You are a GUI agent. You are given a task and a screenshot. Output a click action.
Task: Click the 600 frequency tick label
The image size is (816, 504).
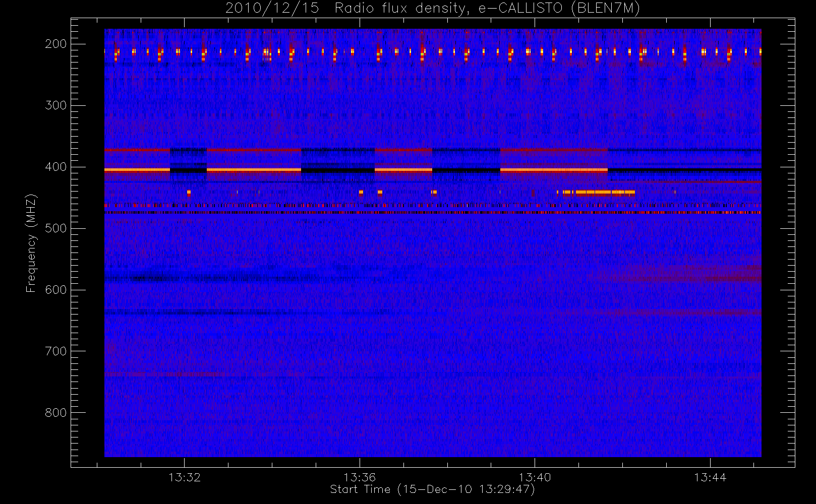pos(56,290)
